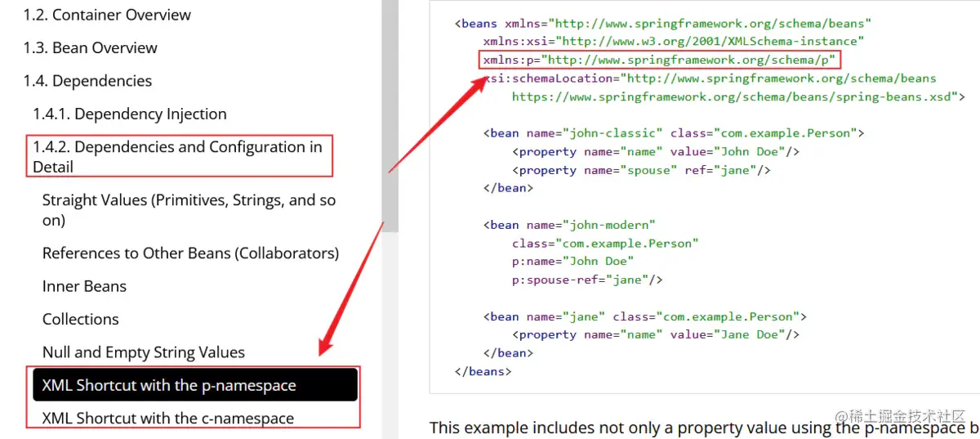
Task: Click the p:name="John Doe" attribute line
Action: (x=572, y=261)
